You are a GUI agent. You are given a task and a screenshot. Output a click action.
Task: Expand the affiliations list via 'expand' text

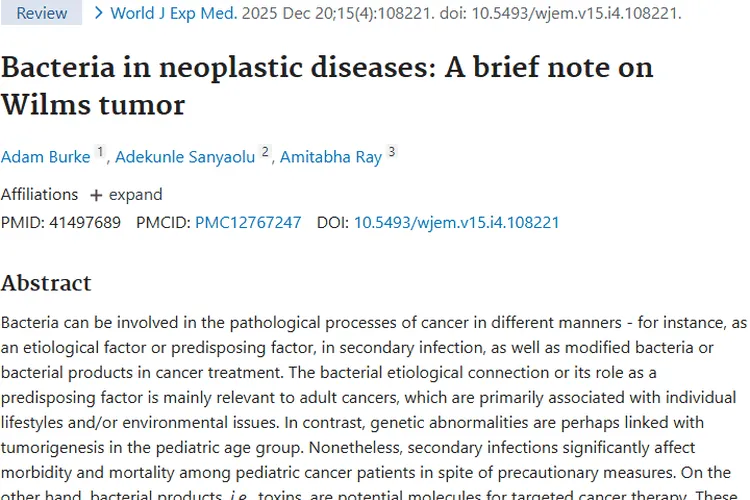pyautogui.click(x=135, y=195)
